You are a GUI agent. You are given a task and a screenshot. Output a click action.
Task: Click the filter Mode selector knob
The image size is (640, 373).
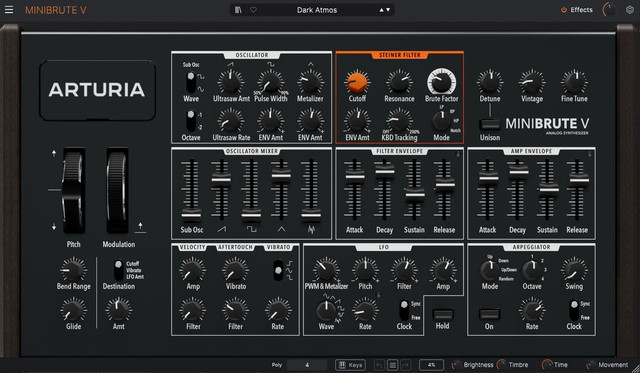[441, 120]
